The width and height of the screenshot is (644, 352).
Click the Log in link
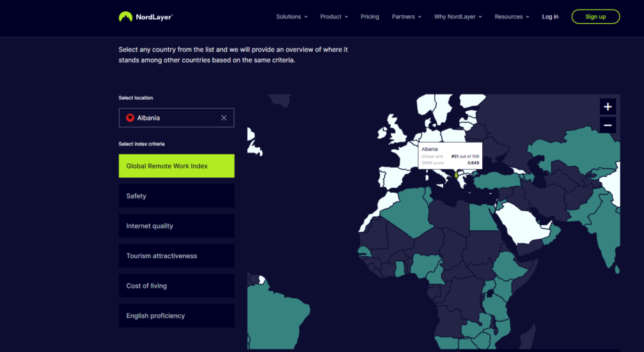pyautogui.click(x=550, y=17)
